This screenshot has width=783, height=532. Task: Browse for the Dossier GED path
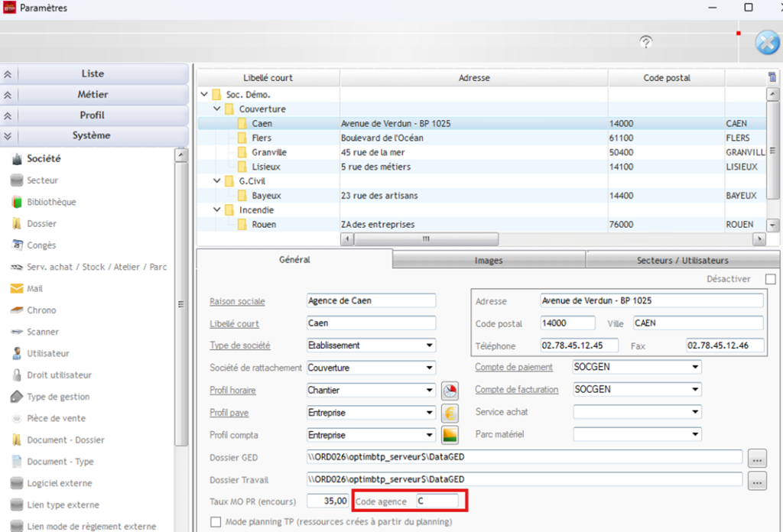(x=757, y=459)
